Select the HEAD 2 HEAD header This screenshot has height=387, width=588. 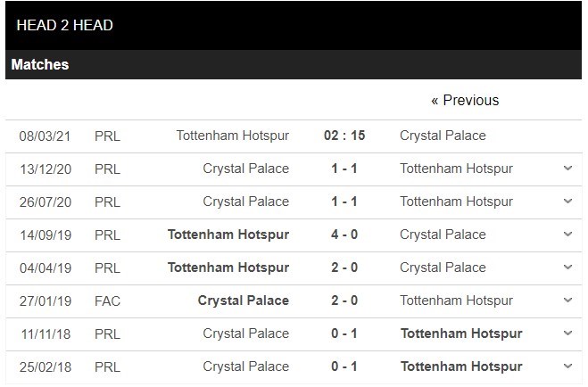(x=64, y=25)
